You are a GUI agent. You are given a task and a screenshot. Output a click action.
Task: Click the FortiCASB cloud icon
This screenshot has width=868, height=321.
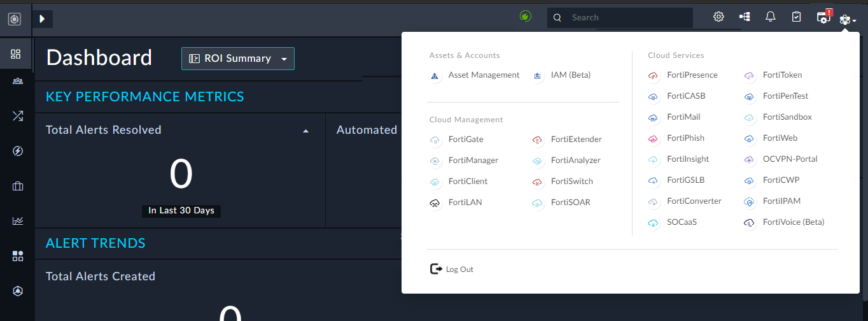[x=653, y=97]
